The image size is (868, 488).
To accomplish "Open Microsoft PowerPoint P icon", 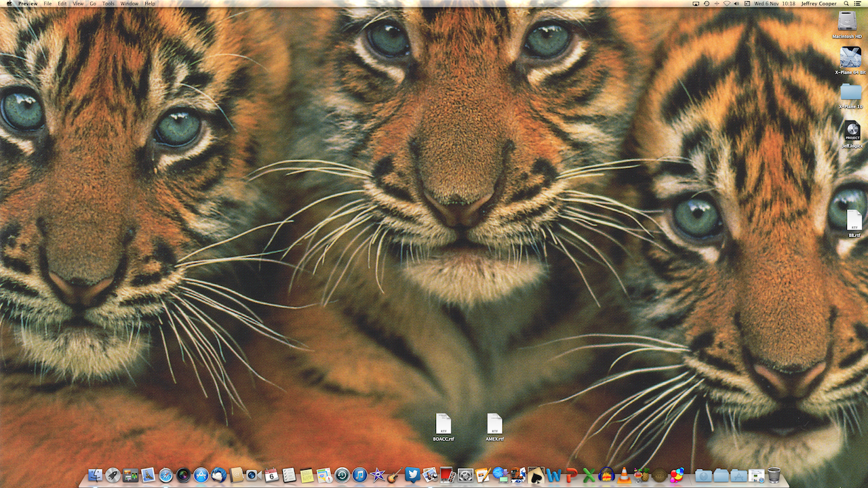I will point(572,475).
